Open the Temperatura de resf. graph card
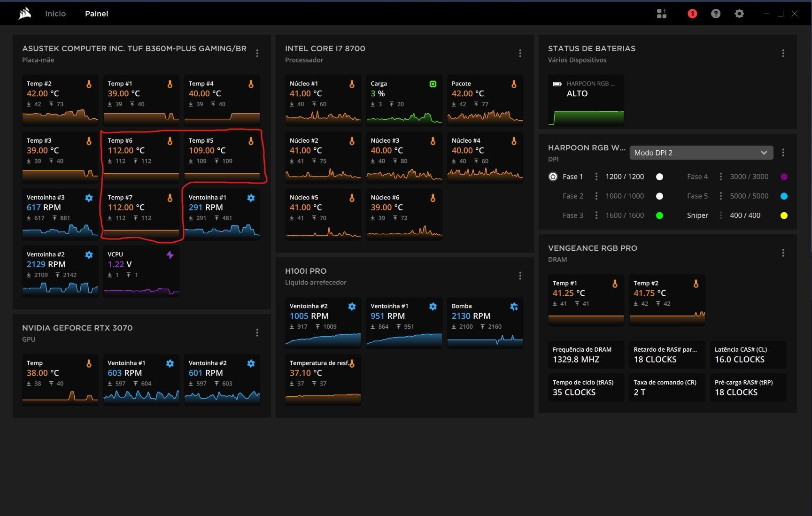The width and height of the screenshot is (812, 516). (323, 380)
